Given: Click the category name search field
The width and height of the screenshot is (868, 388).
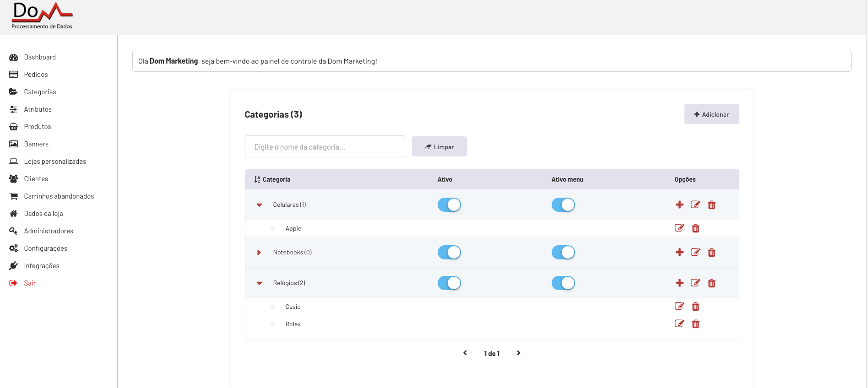Looking at the screenshot, I should pos(325,147).
